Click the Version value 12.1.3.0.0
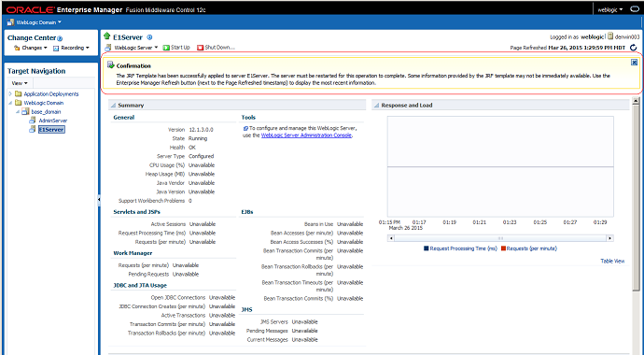The image size is (644, 355). tap(201, 130)
